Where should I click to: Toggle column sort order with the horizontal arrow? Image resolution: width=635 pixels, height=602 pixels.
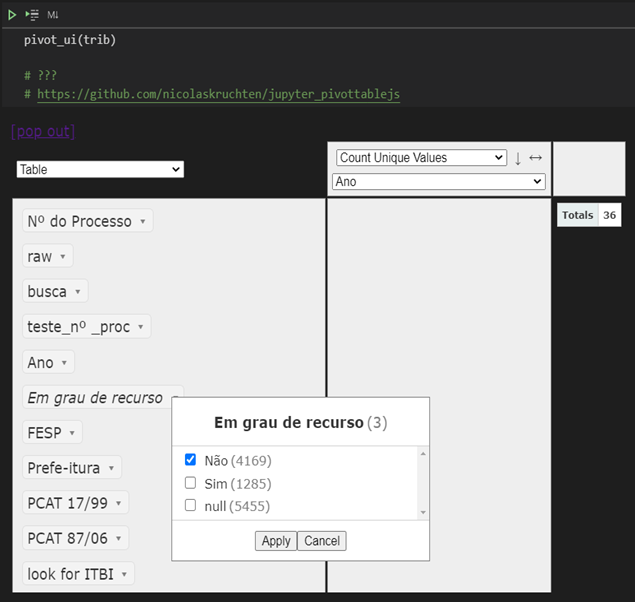point(535,157)
